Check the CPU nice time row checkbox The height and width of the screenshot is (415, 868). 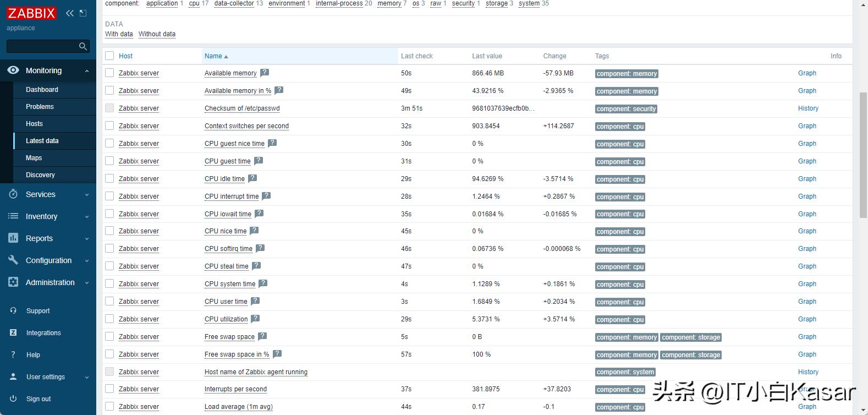[109, 231]
